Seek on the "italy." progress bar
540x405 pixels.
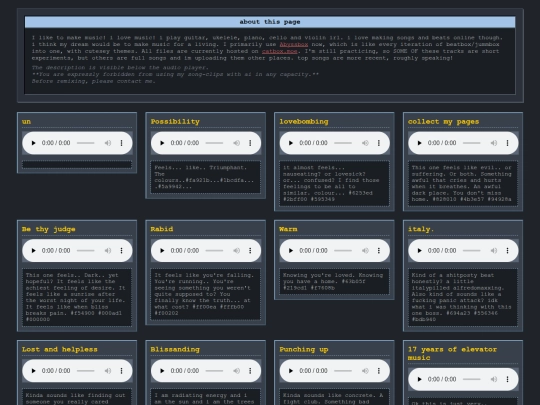click(x=471, y=250)
